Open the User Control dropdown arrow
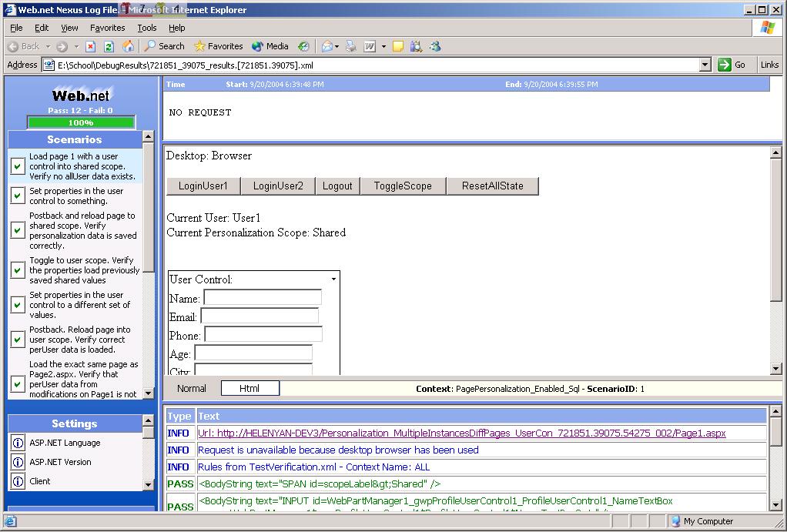 point(333,279)
